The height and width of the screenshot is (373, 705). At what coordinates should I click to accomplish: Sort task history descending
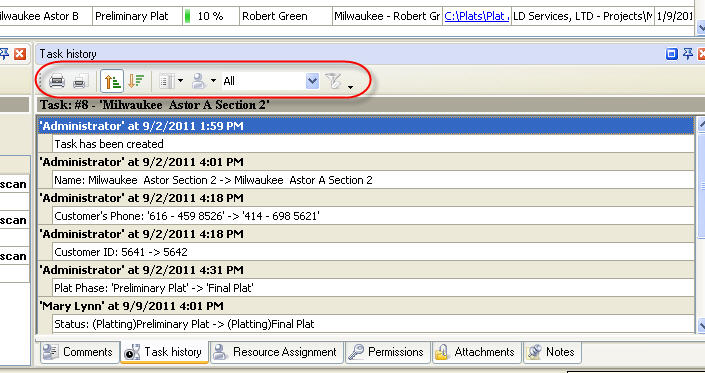click(x=135, y=81)
